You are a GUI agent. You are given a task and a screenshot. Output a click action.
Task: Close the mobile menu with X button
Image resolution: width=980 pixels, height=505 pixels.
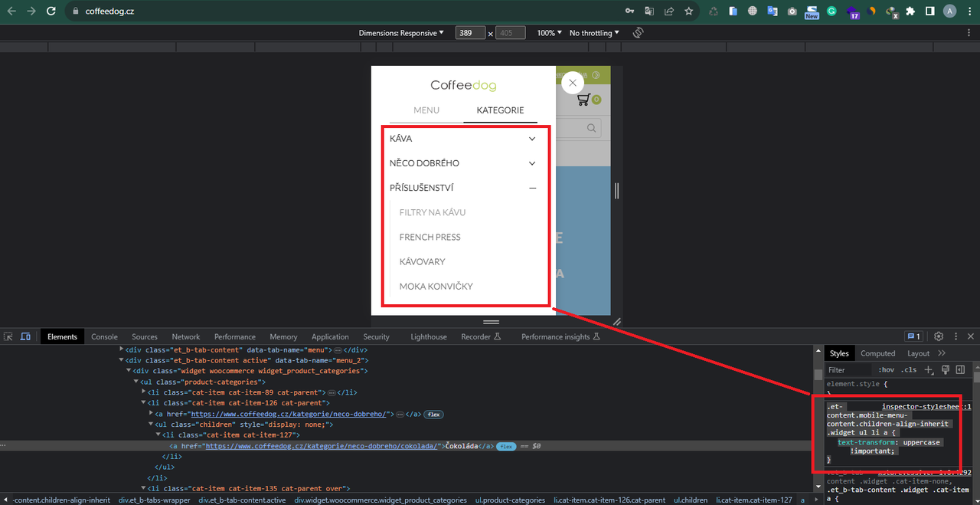coord(573,83)
